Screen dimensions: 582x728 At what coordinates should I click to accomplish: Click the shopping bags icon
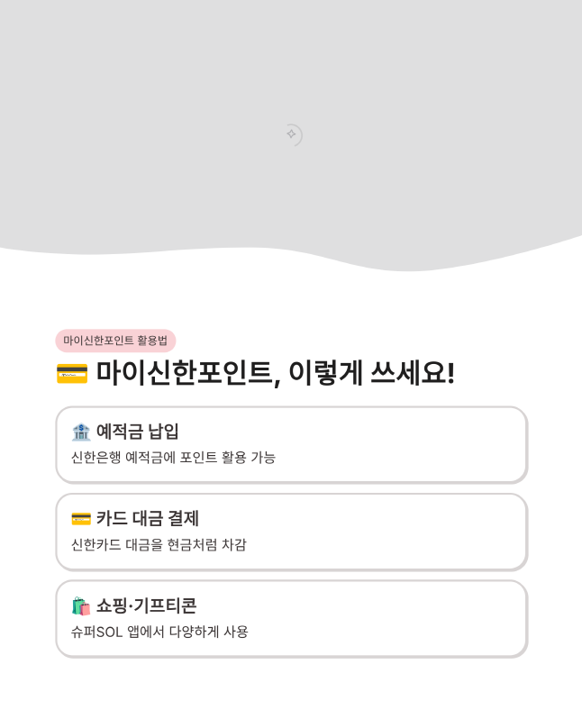point(81,605)
